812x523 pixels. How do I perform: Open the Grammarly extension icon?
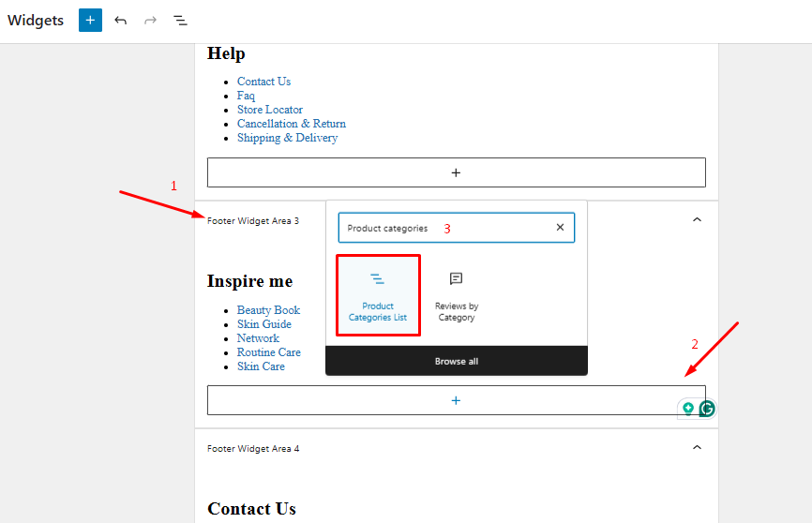(707, 409)
